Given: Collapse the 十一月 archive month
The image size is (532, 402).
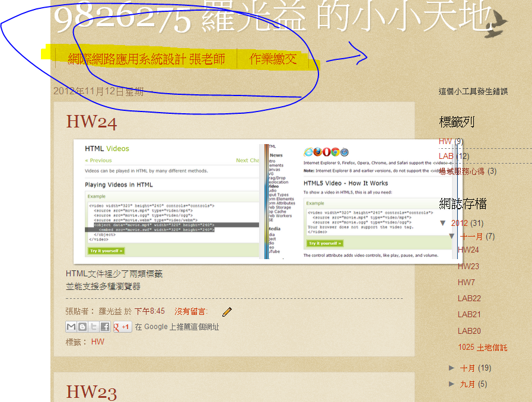Looking at the screenshot, I should 451,236.
